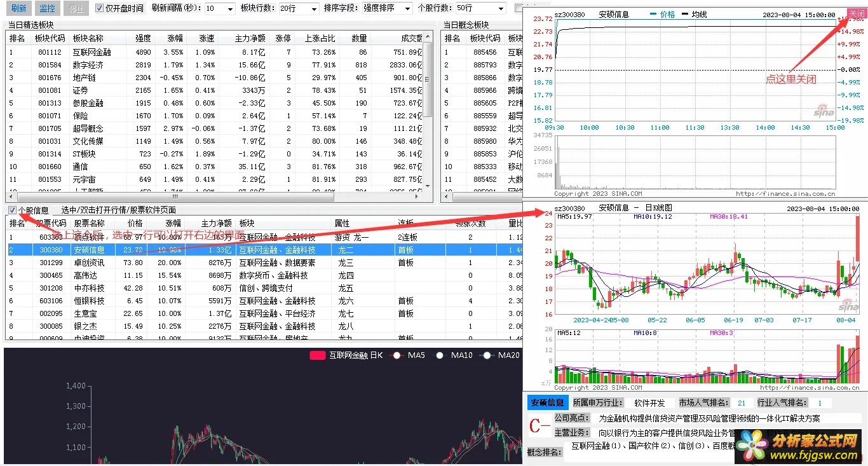
Task: Click 885456 code in 当日概念板块 table
Action: pos(485,52)
